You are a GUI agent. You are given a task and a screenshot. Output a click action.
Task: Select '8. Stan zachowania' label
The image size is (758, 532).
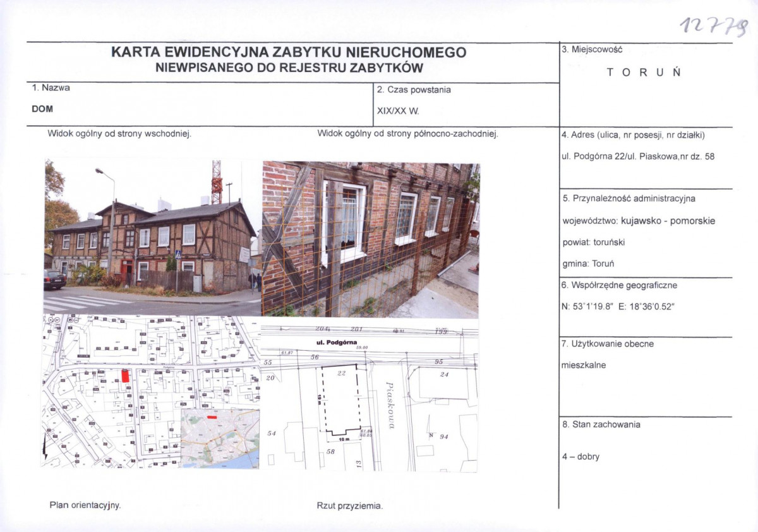pos(601,425)
